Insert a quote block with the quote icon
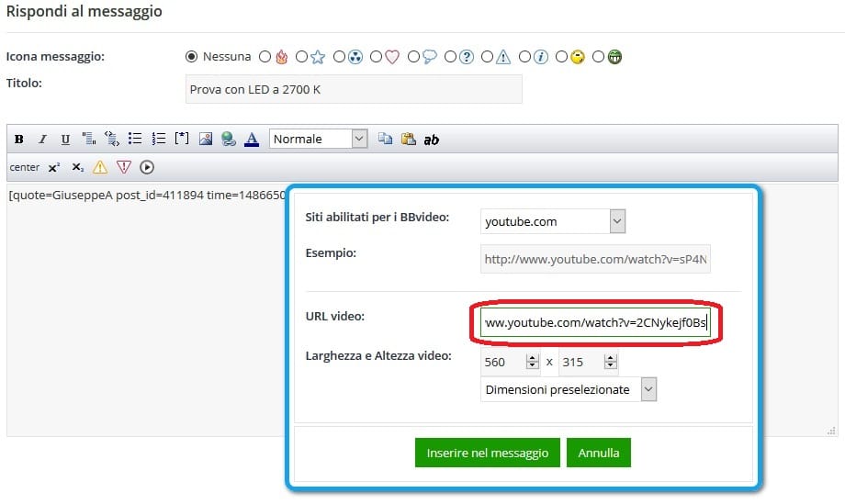The height and width of the screenshot is (504, 845). click(88, 139)
